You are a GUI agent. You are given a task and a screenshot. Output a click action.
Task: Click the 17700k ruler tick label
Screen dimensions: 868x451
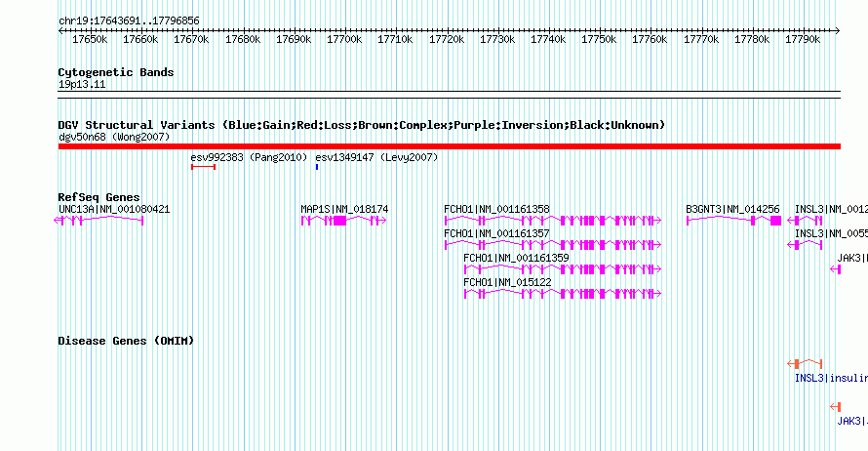pyautogui.click(x=344, y=39)
